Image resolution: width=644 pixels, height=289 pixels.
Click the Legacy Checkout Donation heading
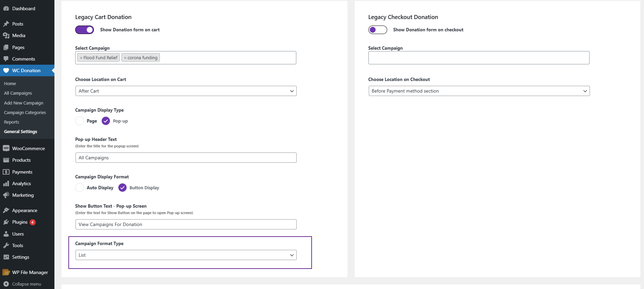click(x=403, y=17)
